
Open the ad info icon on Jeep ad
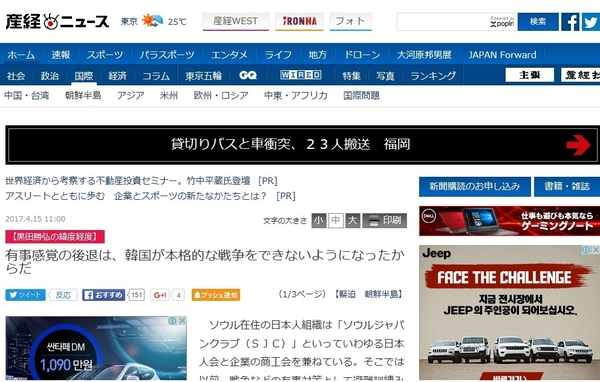tap(586, 250)
